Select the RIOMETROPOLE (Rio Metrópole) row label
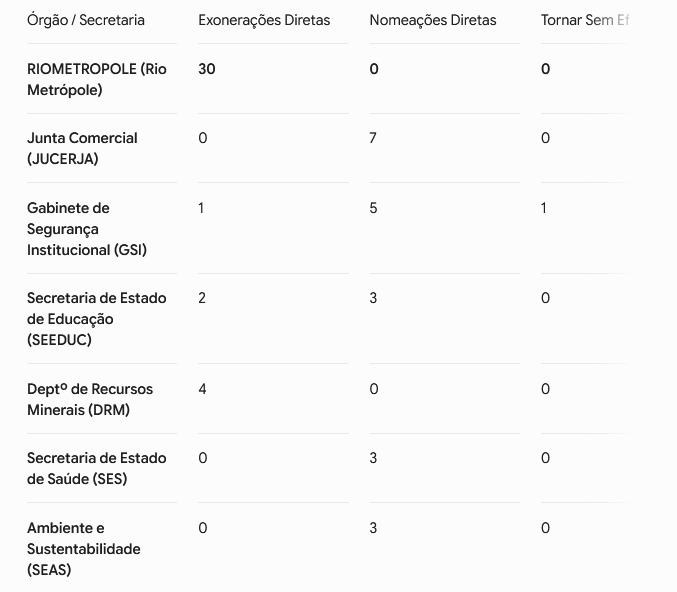This screenshot has height=592, width=677. tap(96, 79)
